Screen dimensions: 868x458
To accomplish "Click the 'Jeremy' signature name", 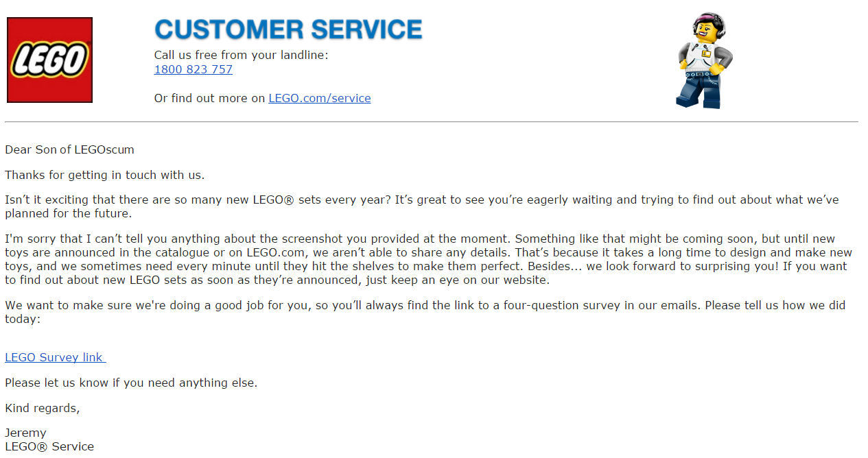I will (x=25, y=433).
